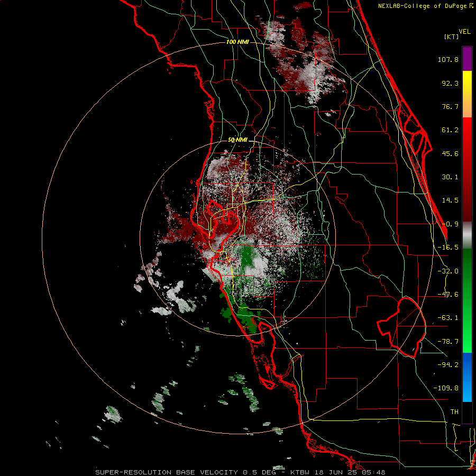
Task: Click the gray near-zero segment of color bar
Action: [467, 235]
